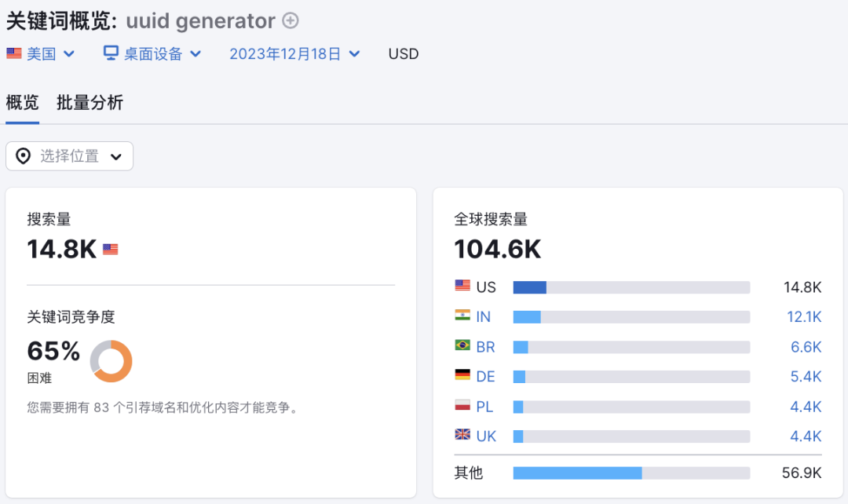Screen dimensions: 848x504
Task: Click the DE country link
Action: 485,377
